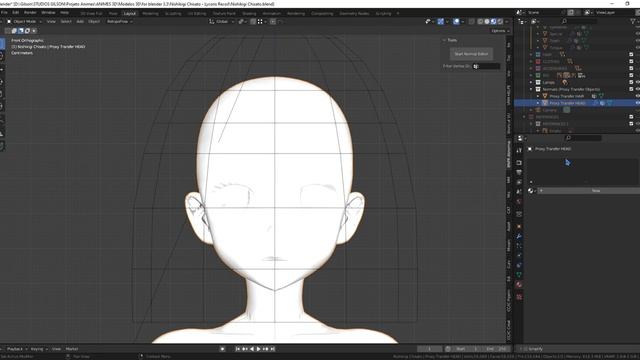Select wireframe viewport shading
The height and width of the screenshot is (360, 640).
pyautogui.click(x=480, y=21)
